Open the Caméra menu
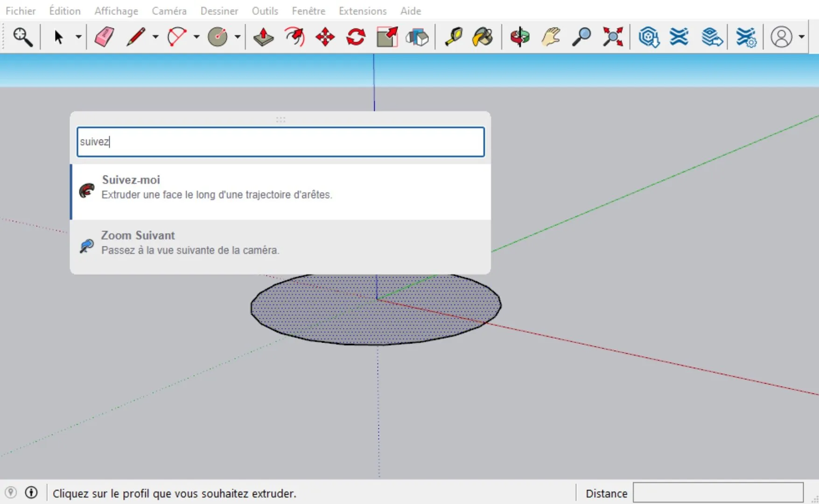The width and height of the screenshot is (819, 504). tap(169, 11)
